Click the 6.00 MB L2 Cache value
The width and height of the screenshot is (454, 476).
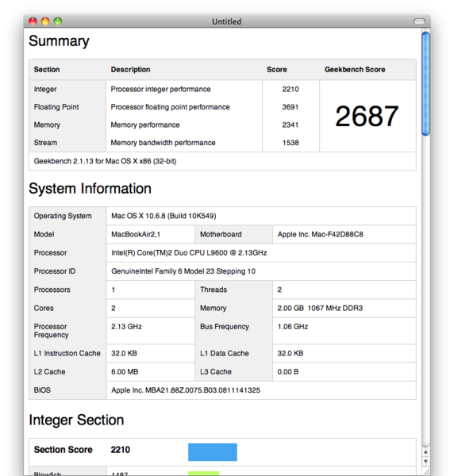(125, 372)
